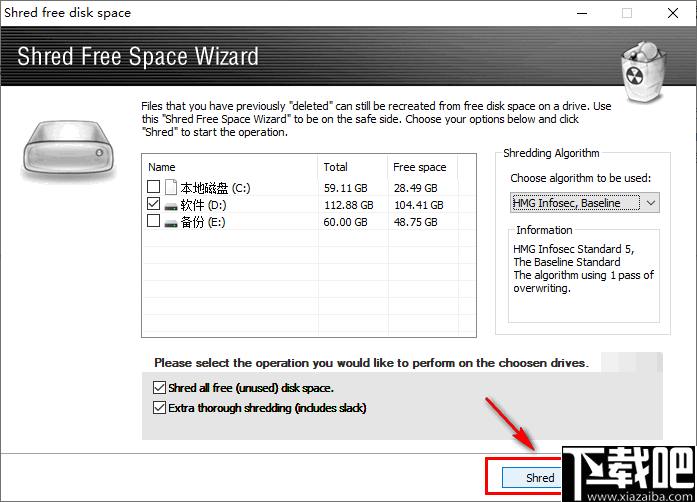The width and height of the screenshot is (697, 502).
Task: Check the 本地磁盘 (C:) drive checkbox
Action: [153, 187]
